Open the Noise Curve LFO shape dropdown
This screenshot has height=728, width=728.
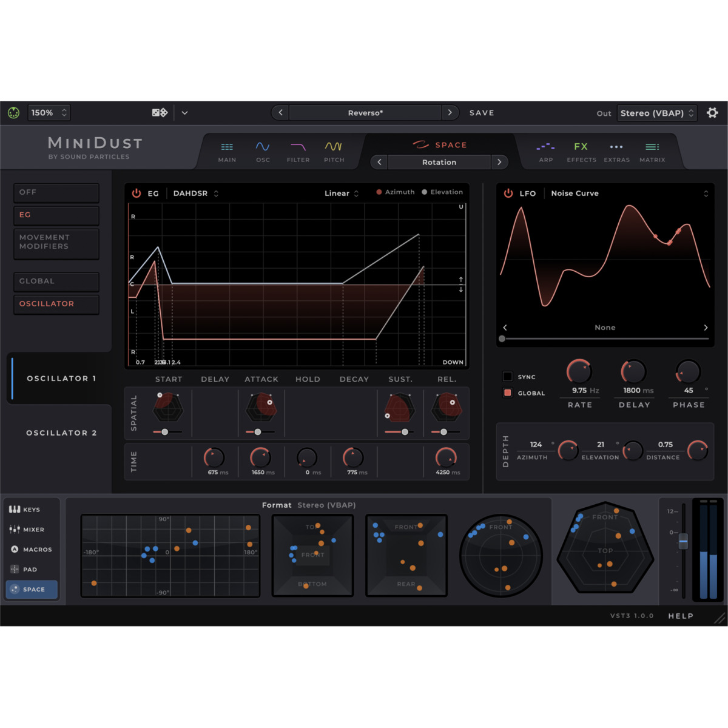click(629, 194)
